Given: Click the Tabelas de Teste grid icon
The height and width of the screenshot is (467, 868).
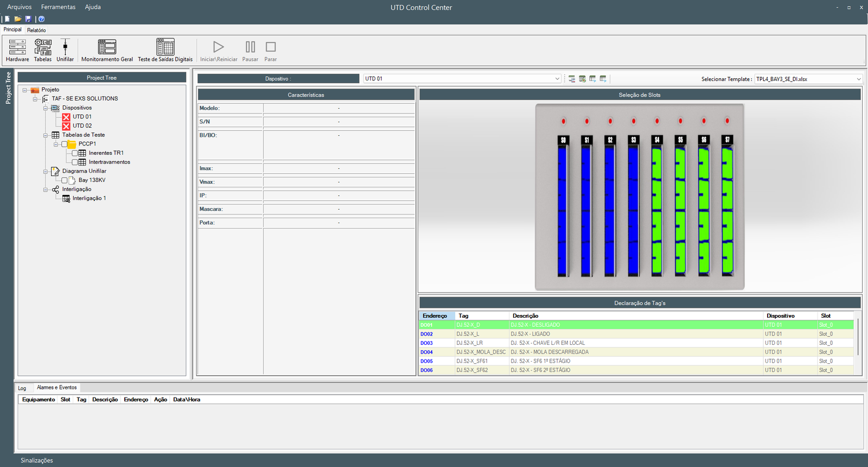Looking at the screenshot, I should 55,135.
